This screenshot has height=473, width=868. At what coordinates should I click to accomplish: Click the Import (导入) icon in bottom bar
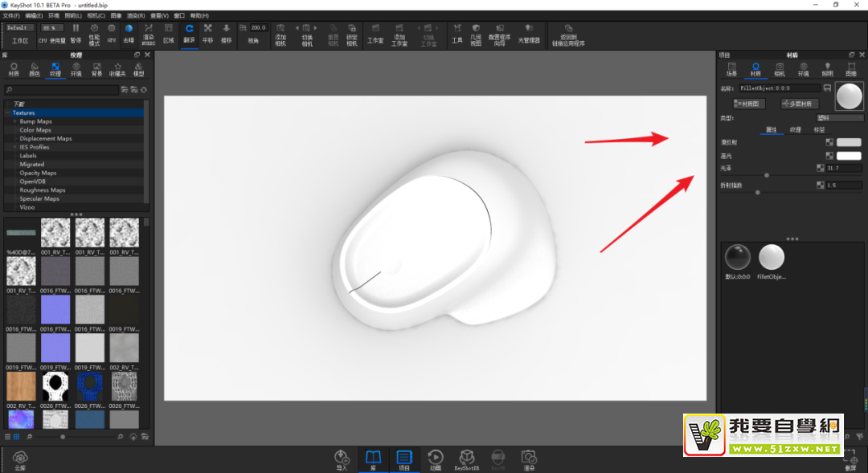click(x=342, y=459)
